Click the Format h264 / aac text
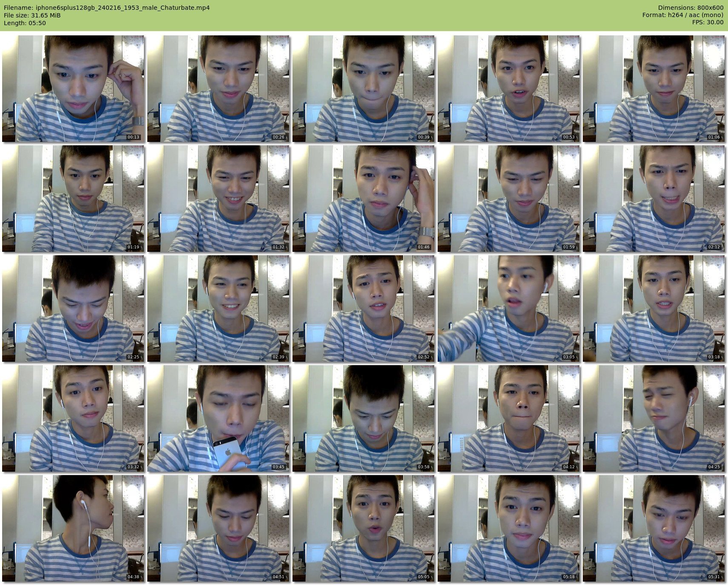Viewport: 728px width, 585px height. [683, 15]
